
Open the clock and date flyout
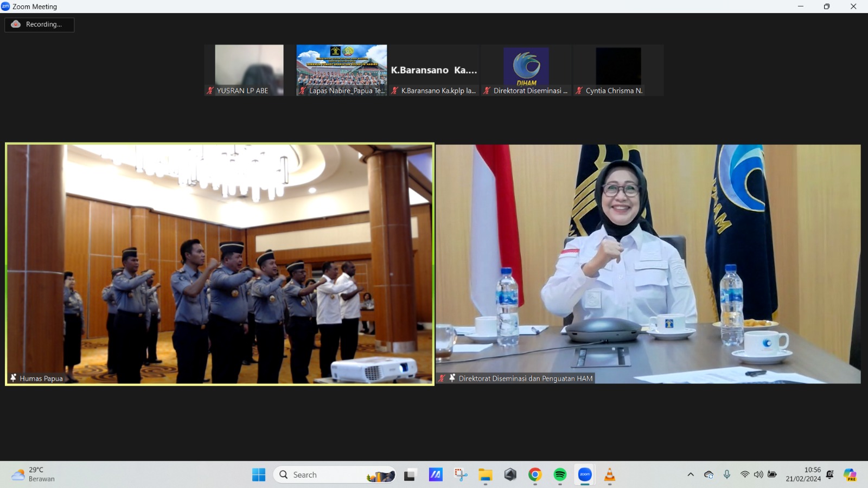(x=803, y=474)
